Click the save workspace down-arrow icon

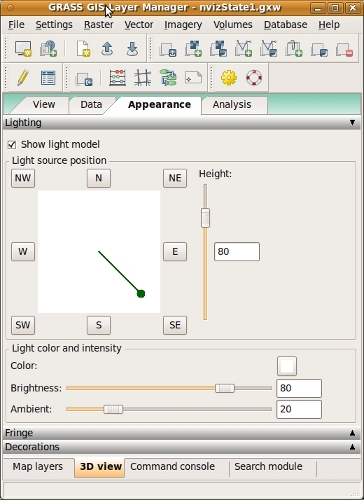132,49
